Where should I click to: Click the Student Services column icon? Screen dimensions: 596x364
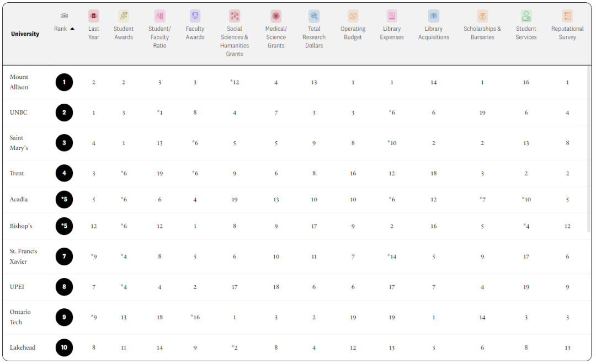coord(526,16)
